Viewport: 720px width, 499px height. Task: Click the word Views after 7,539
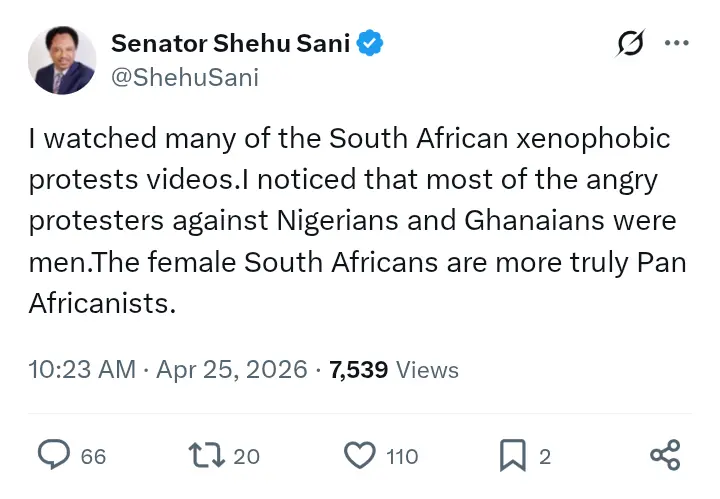click(x=427, y=370)
